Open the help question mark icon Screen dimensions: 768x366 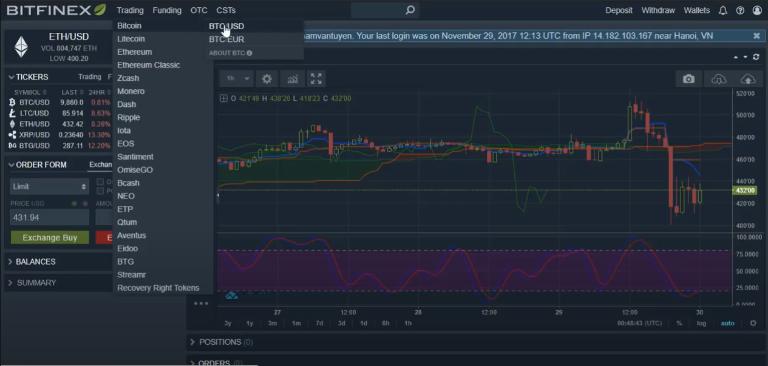click(740, 10)
